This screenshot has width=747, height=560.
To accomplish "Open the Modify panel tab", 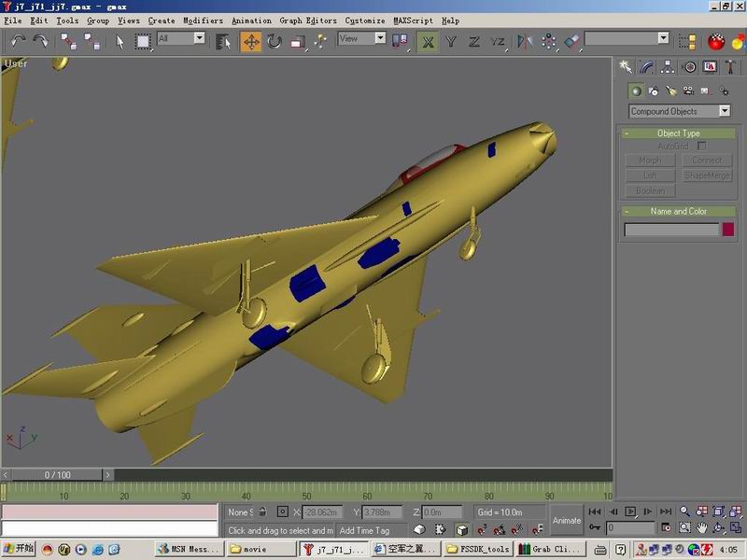I will (x=646, y=67).
